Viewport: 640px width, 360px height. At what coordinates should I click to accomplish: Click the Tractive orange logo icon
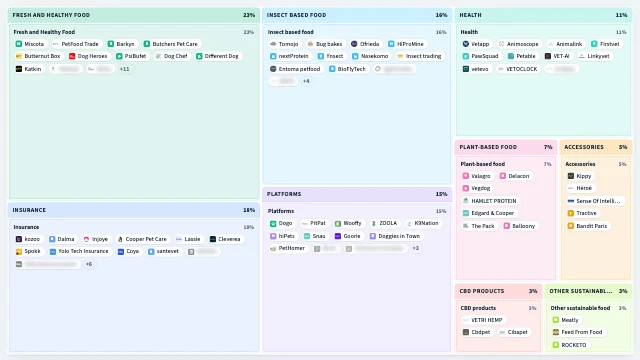(x=571, y=213)
